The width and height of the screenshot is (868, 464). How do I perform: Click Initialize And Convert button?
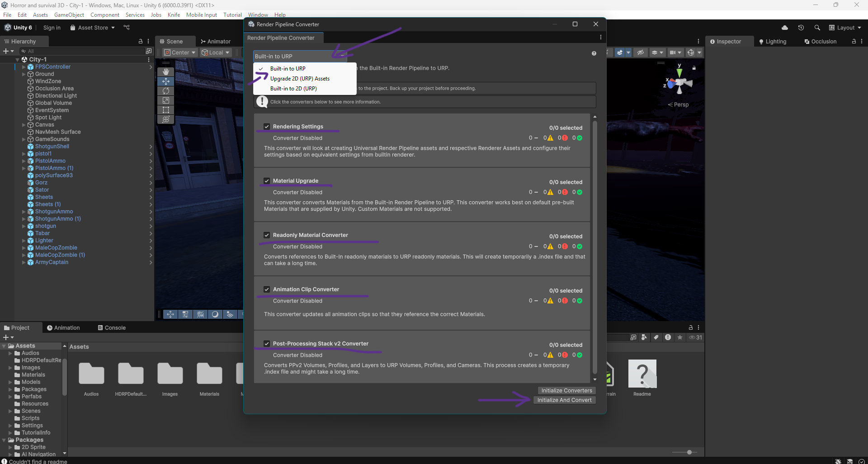tap(564, 400)
